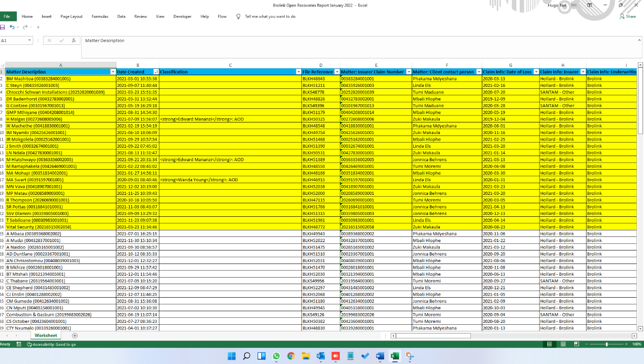This screenshot has height=364, width=644.
Task: Click Tell me what you want to do
Action: click(270, 16)
